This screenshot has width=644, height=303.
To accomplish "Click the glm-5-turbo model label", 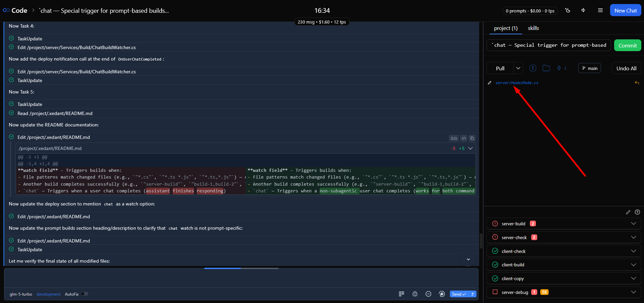I will tap(21, 294).
